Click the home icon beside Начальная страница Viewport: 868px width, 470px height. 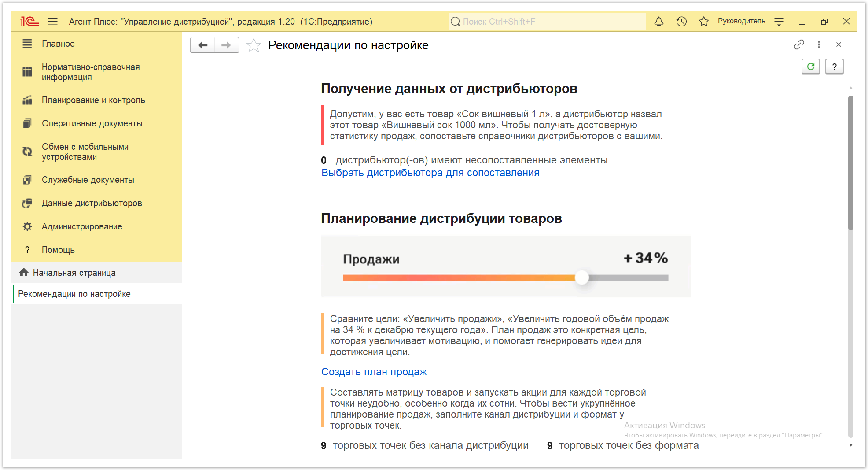(x=24, y=272)
